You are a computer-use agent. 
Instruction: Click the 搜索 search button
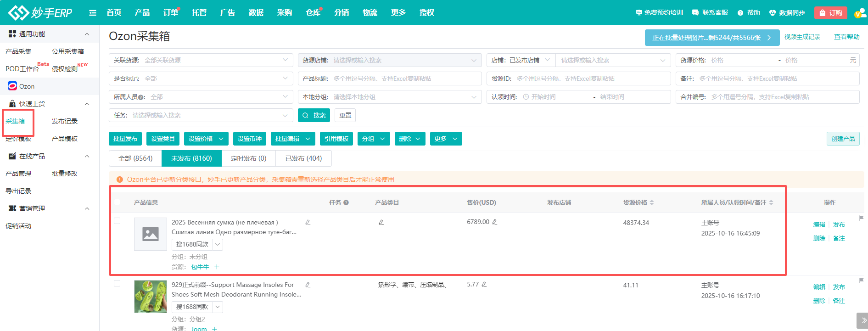[314, 115]
